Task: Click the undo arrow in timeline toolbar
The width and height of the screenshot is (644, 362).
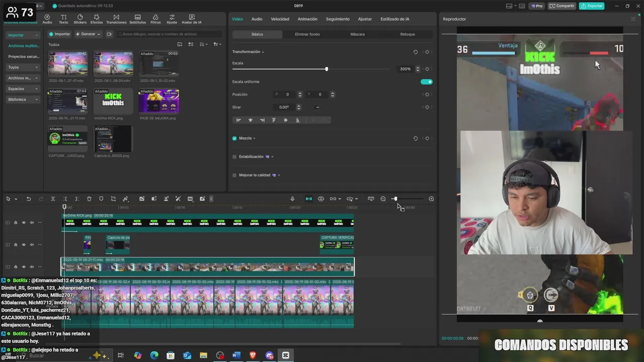Action: [x=29, y=199]
